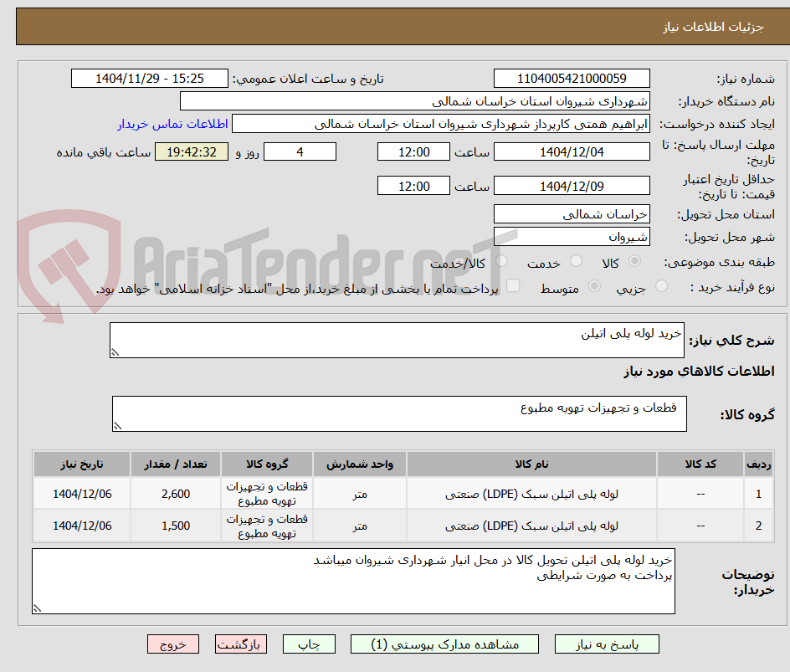Click product name in row 1

tap(531, 495)
